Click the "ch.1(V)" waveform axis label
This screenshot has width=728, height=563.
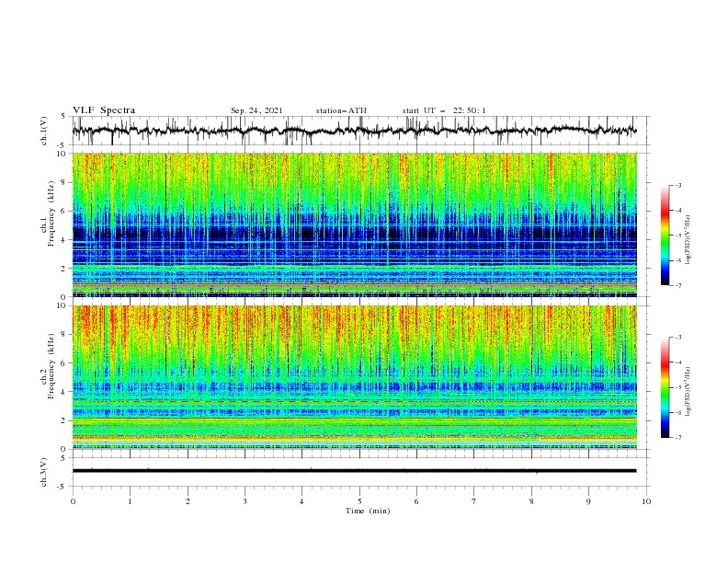44,131
